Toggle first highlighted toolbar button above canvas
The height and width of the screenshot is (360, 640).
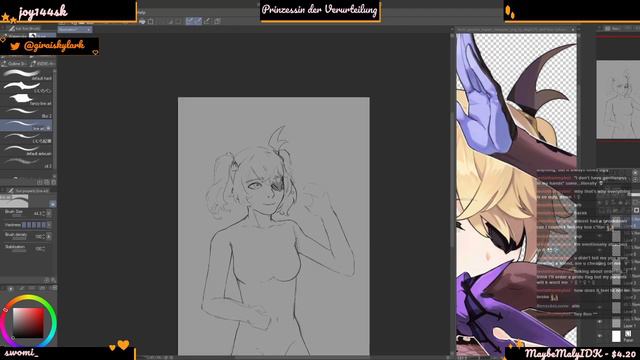(189, 21)
